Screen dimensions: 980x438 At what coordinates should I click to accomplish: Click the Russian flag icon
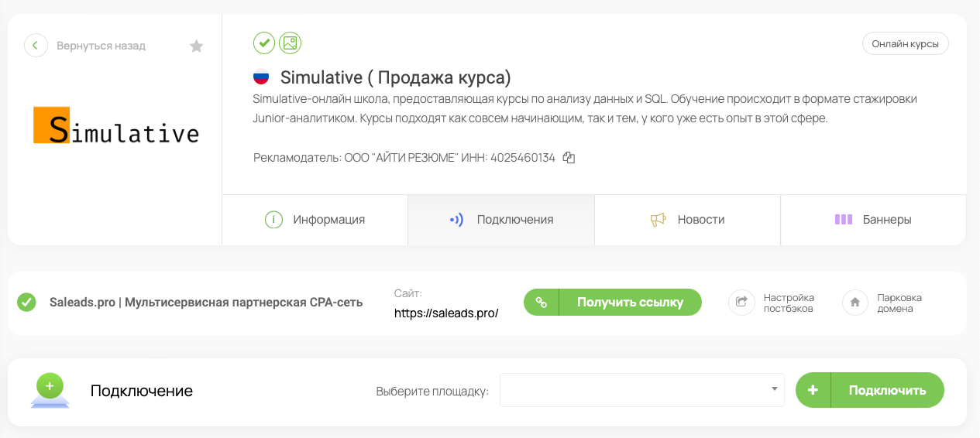coord(261,77)
